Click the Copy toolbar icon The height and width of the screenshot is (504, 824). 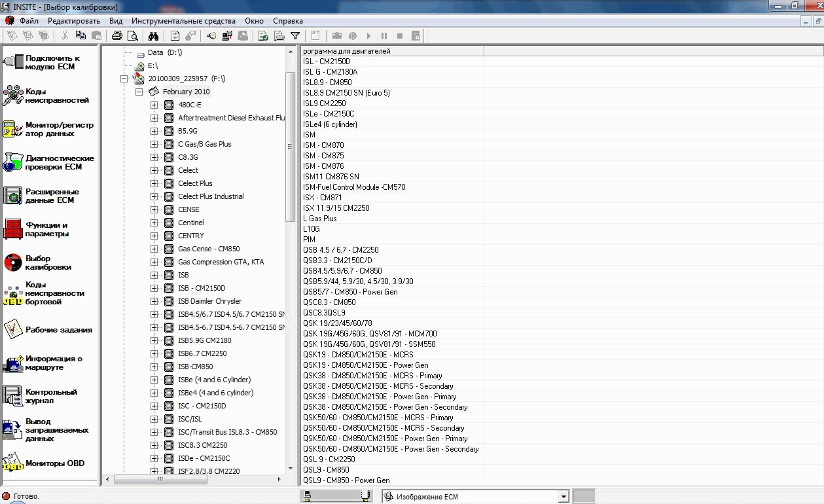click(81, 35)
